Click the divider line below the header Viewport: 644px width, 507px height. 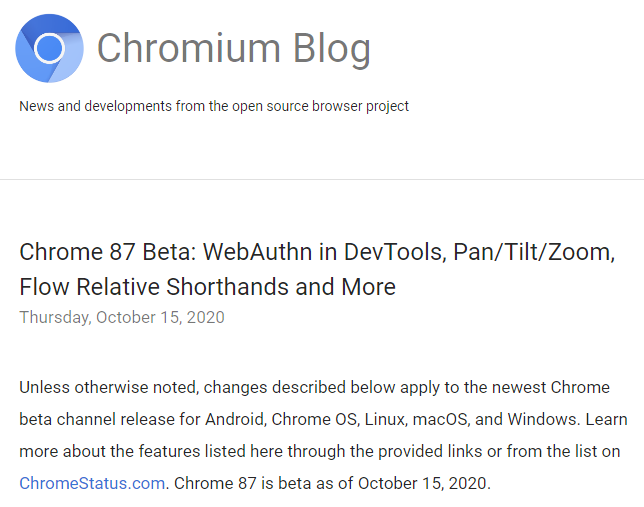point(322,180)
